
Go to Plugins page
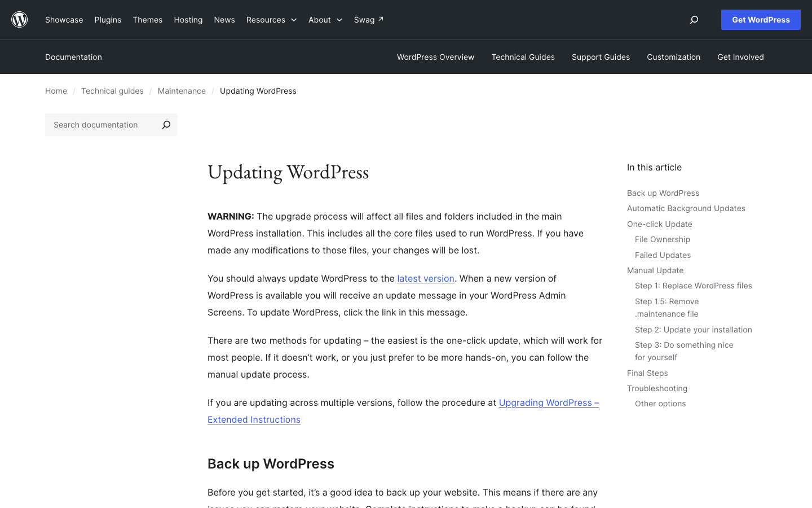pyautogui.click(x=108, y=20)
